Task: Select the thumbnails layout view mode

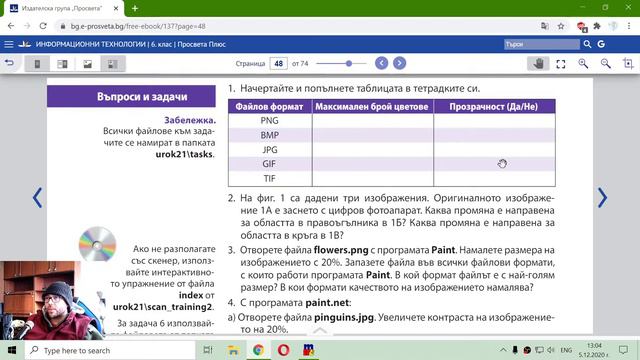Action: [113, 64]
